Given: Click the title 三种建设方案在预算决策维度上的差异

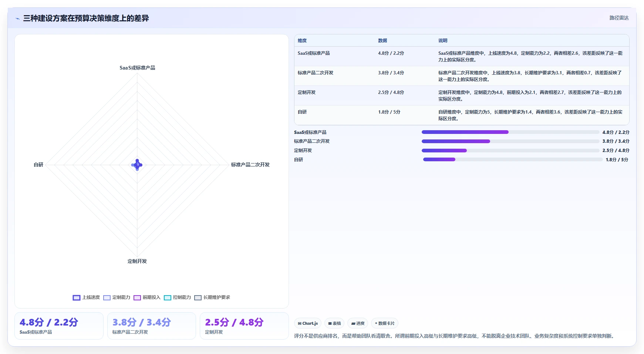Looking at the screenshot, I should click(x=86, y=18).
